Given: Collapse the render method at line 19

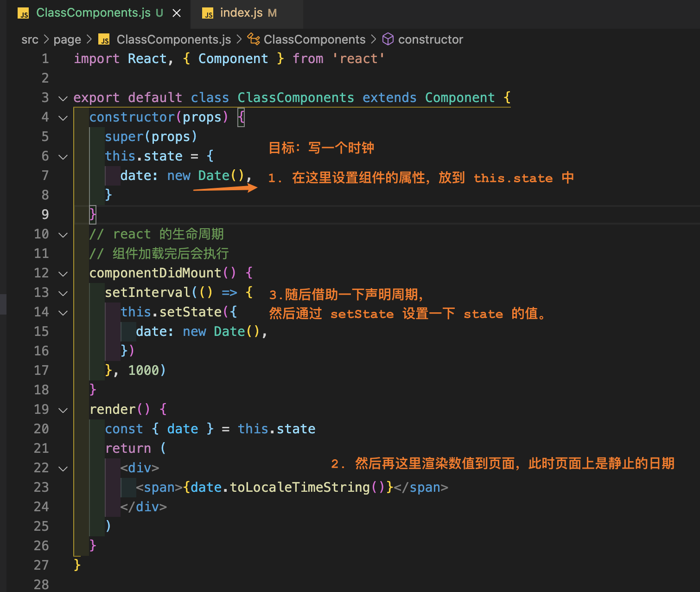Looking at the screenshot, I should 63,410.
